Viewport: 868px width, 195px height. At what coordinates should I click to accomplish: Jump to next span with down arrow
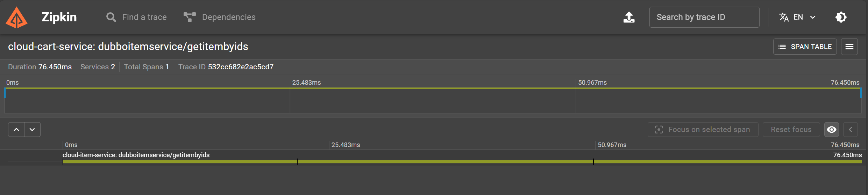[32, 130]
